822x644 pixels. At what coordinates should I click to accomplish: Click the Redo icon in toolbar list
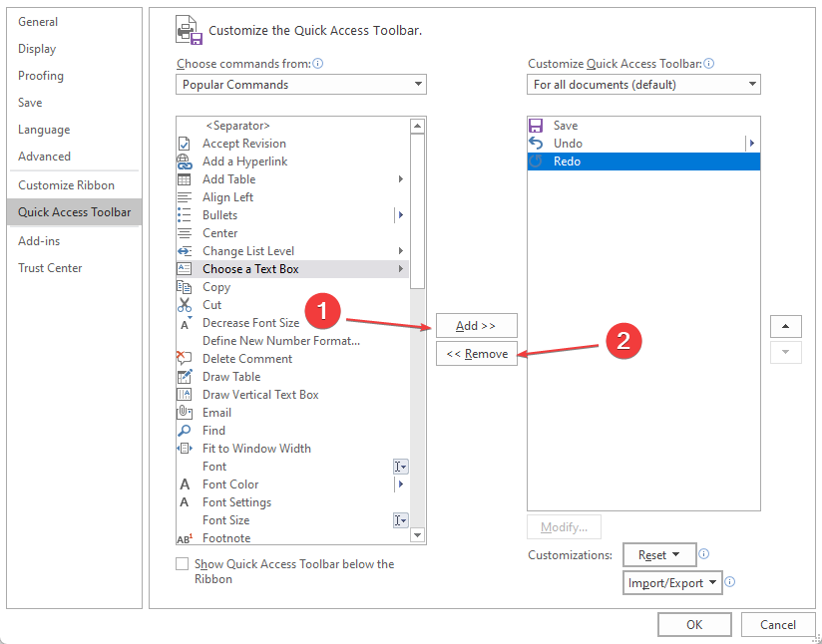[x=536, y=161]
